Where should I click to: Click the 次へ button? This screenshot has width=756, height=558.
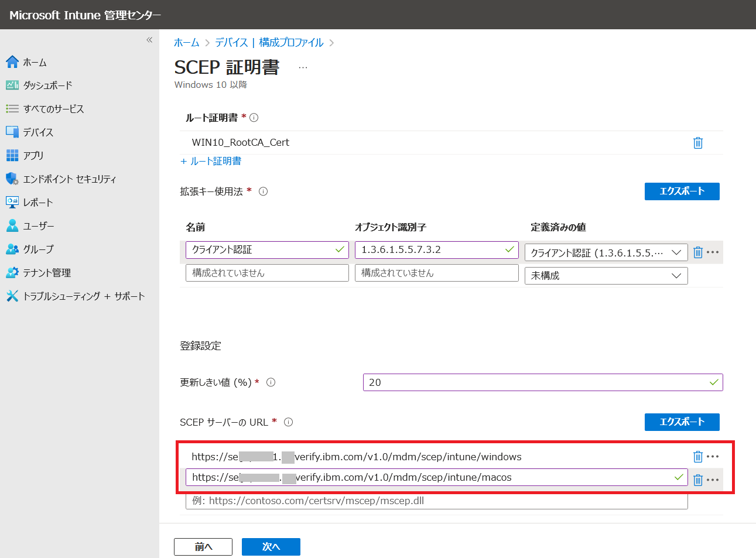pos(271,547)
